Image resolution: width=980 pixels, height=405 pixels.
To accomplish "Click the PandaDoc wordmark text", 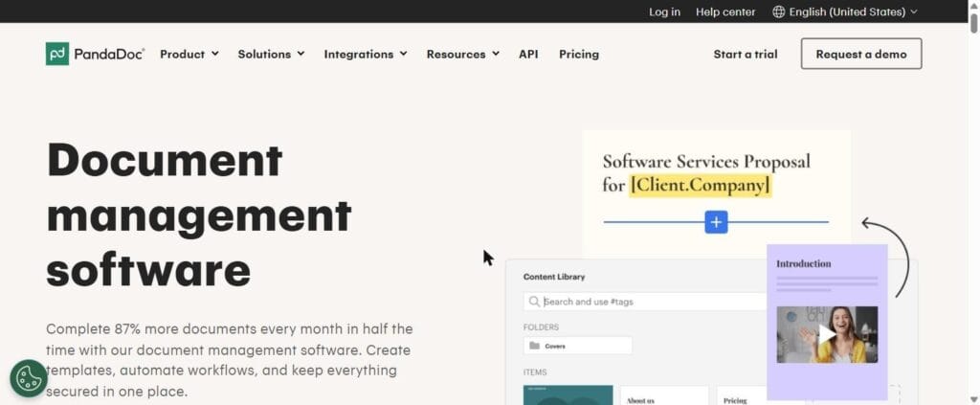I will tap(109, 55).
